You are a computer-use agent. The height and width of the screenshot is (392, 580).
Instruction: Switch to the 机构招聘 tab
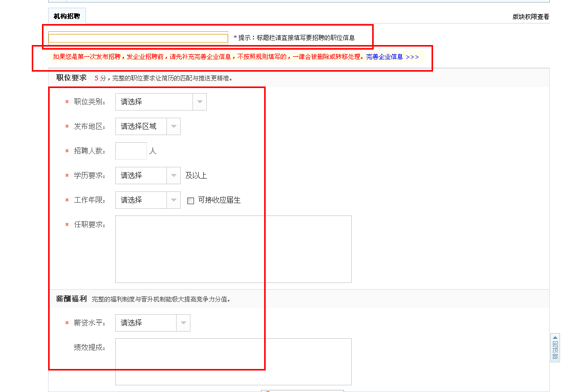tap(67, 16)
